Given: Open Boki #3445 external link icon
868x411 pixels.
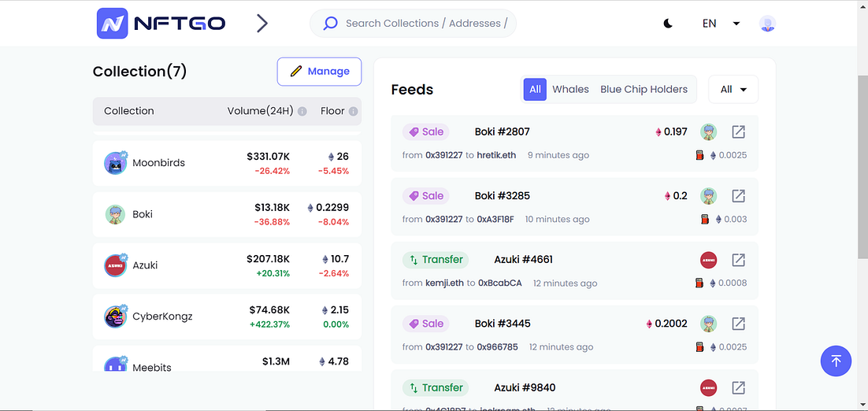Looking at the screenshot, I should click(739, 324).
